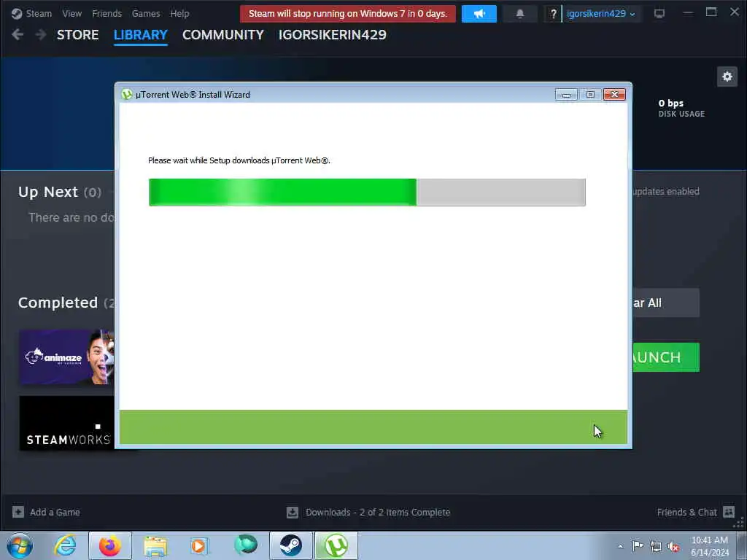Open the Windows Start menu
747x560 pixels.
(20, 545)
